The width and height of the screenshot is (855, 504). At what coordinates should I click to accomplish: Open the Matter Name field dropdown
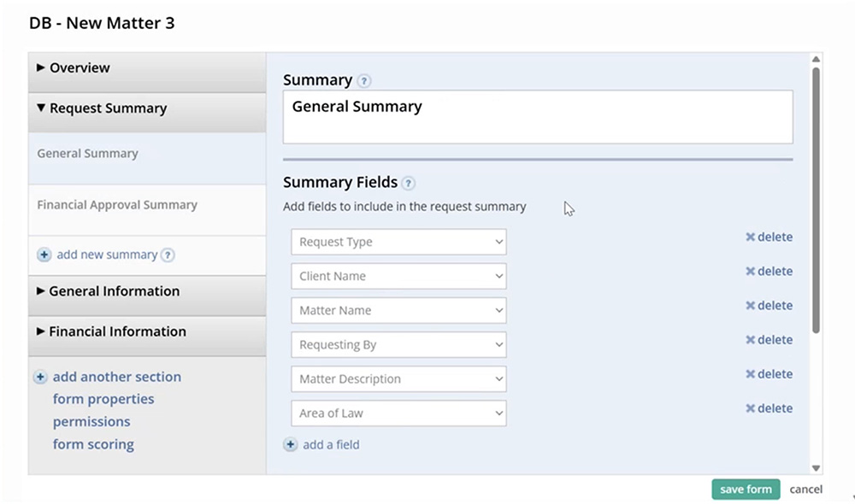pos(398,310)
